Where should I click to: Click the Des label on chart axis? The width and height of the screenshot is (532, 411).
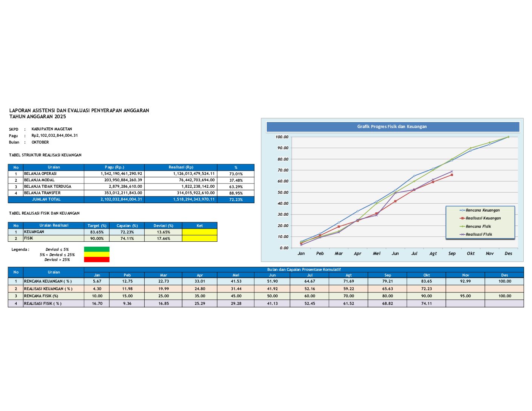coord(508,253)
